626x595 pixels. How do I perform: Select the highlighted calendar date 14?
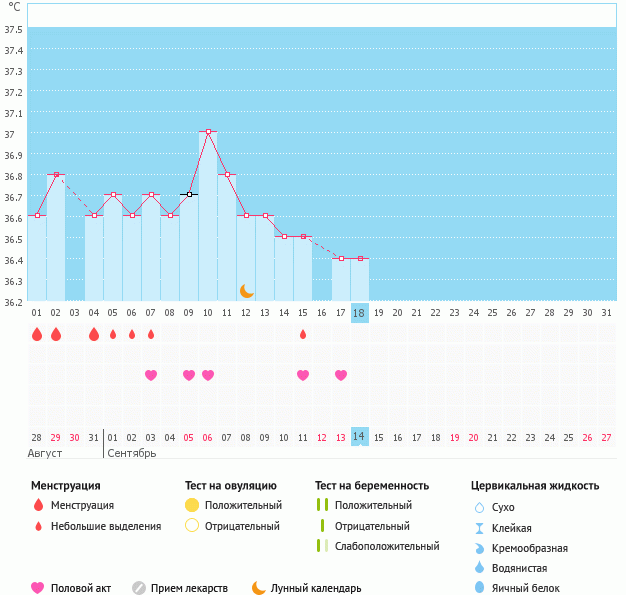coord(359,436)
